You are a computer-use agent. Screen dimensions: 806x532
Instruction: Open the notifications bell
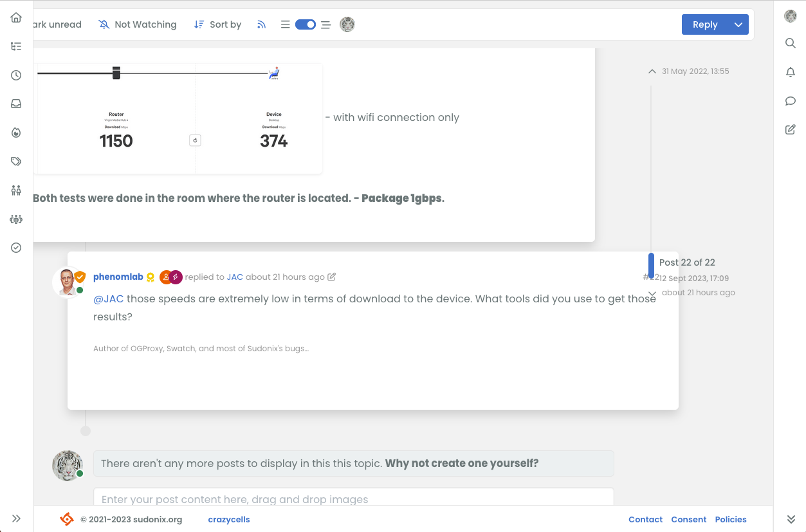pos(791,72)
